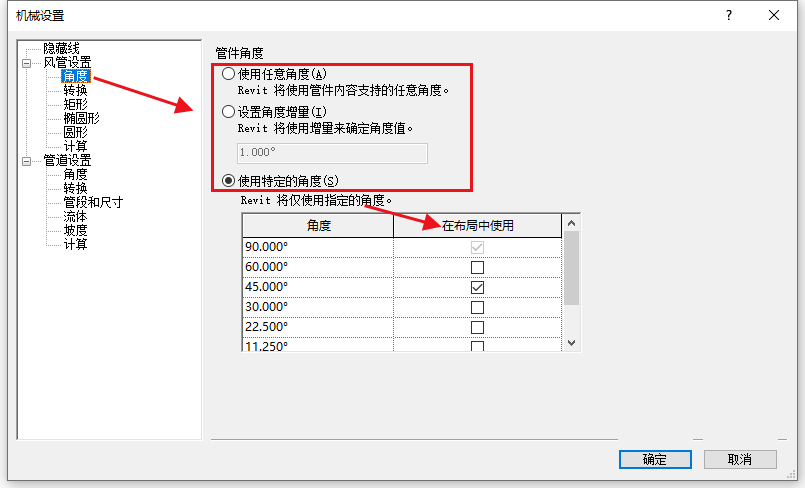Select 隐藏线 in the tree

61,48
